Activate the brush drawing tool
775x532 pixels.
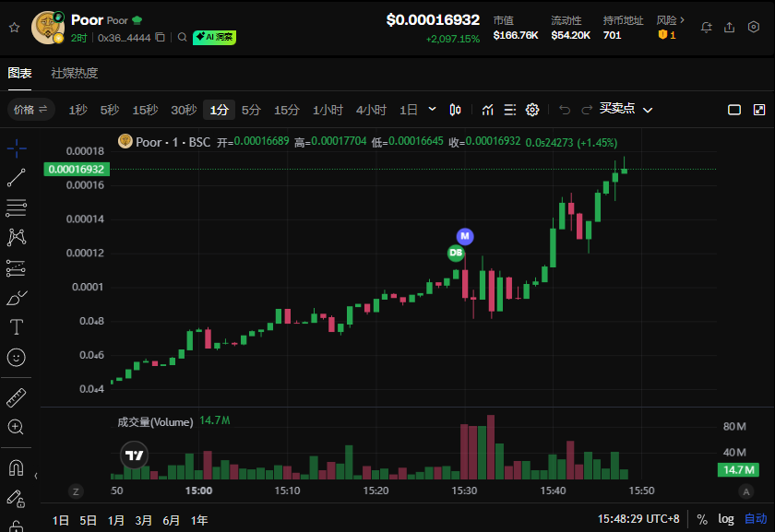(17, 298)
